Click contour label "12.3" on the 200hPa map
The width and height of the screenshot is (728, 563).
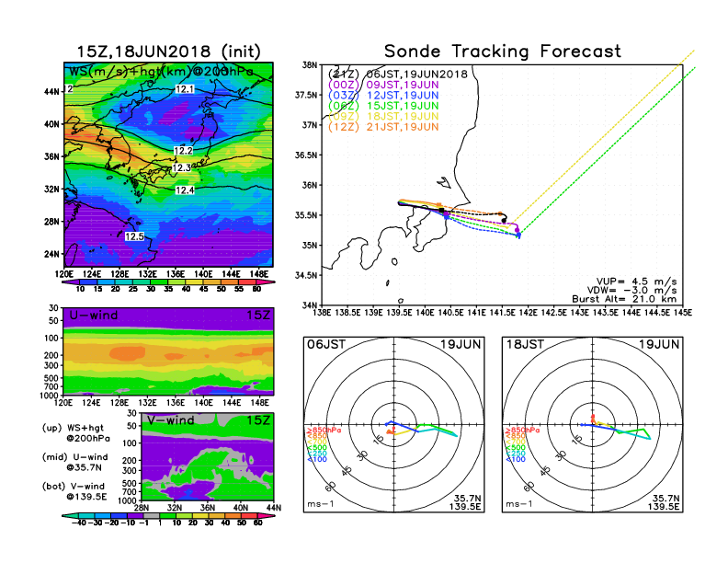click(181, 167)
